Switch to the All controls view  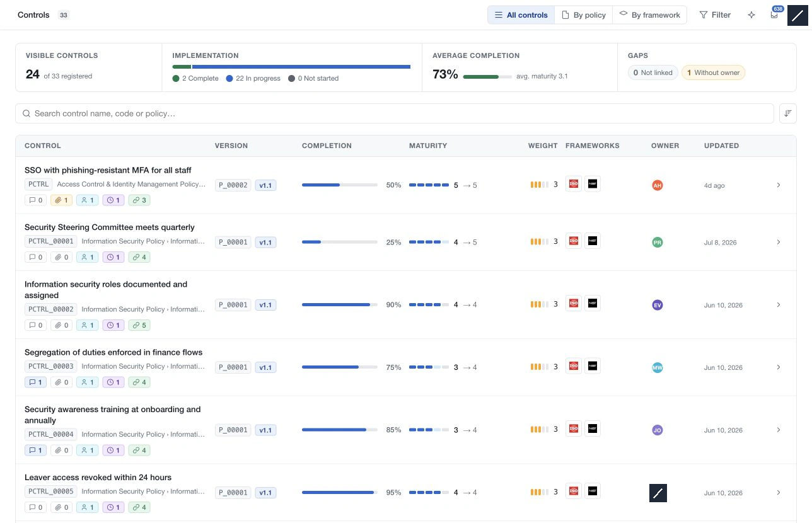[521, 15]
